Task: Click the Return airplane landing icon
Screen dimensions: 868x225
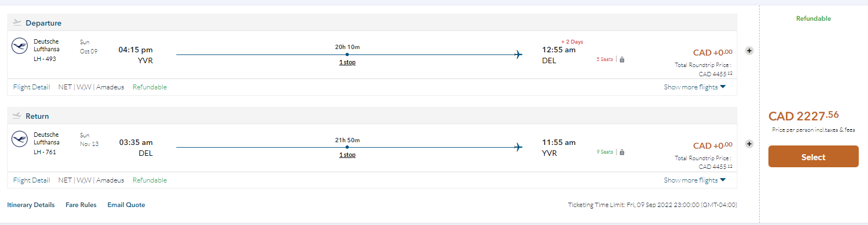Action: coord(17,115)
